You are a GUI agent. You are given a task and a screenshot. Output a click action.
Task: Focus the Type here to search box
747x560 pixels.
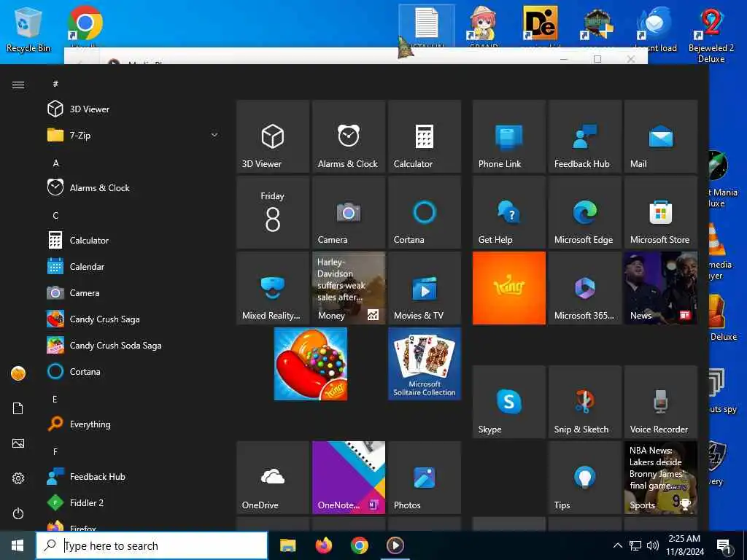[x=152, y=545]
